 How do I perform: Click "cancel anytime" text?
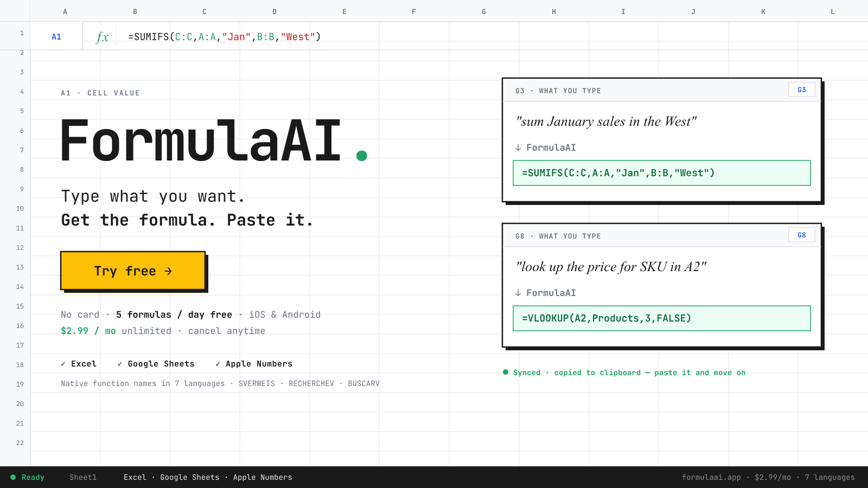[227, 331]
